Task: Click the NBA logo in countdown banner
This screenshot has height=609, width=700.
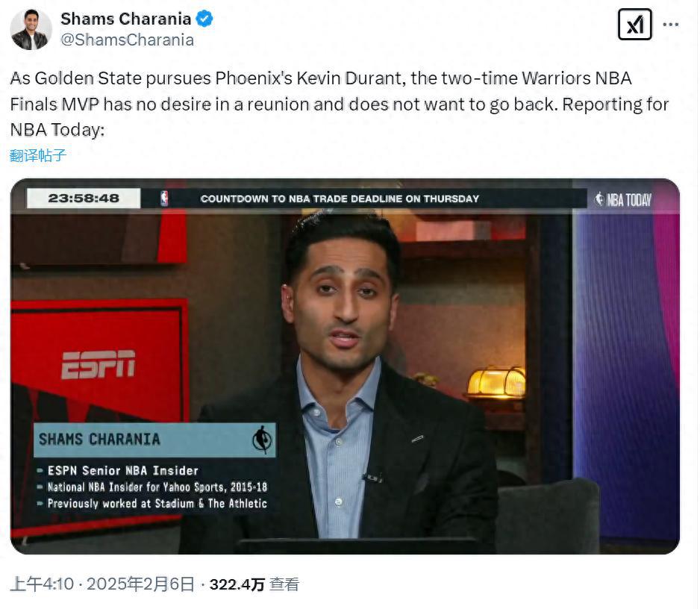Action: point(164,199)
